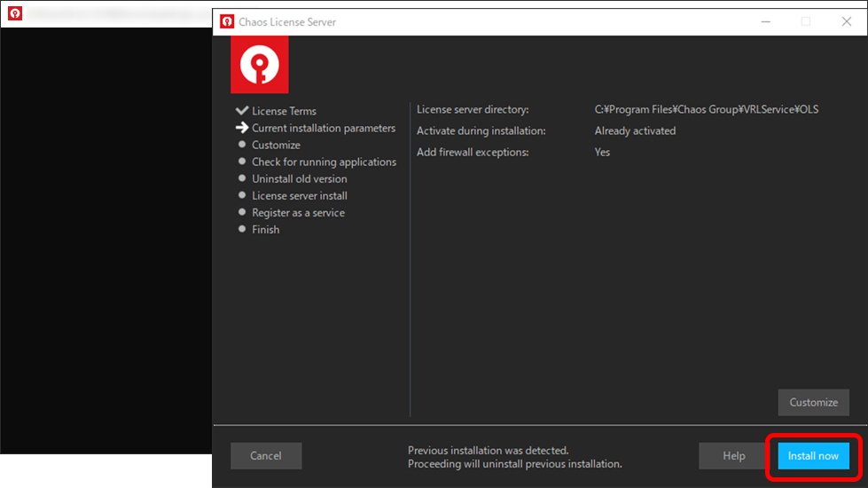The image size is (868, 488).
Task: Click the Chaos License Server window title
Action: tap(287, 22)
